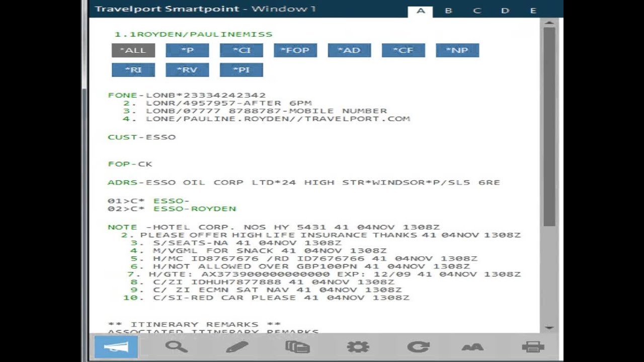Viewport: 644px width, 362px height.
Task: Click note H/MC ID8767676
Action: [304, 259]
